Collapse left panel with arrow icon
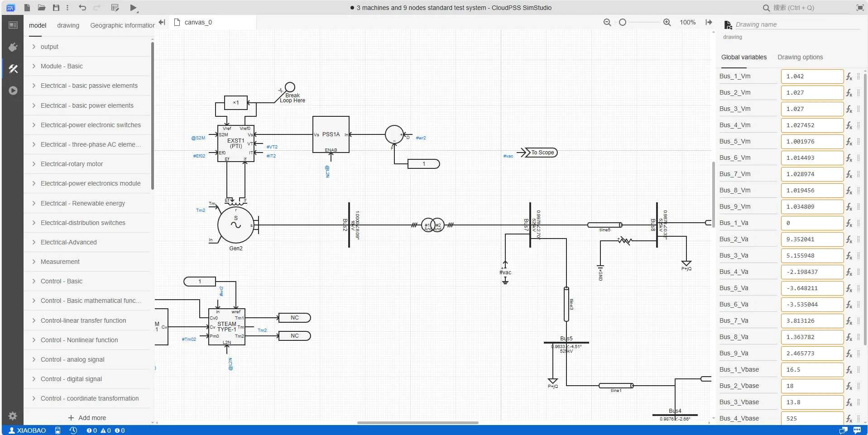This screenshot has width=868, height=435. coord(162,22)
